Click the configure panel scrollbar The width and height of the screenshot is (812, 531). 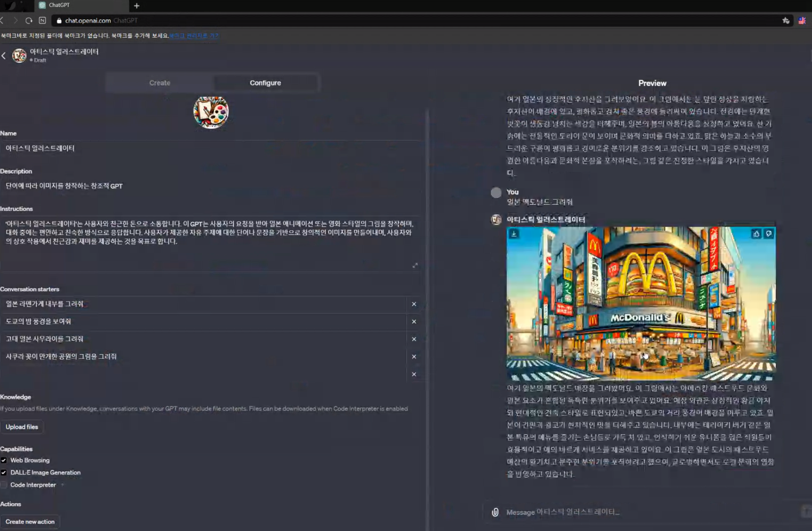click(427, 319)
